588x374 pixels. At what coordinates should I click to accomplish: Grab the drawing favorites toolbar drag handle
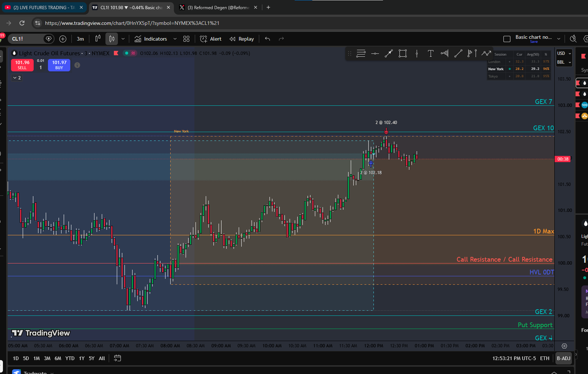pyautogui.click(x=350, y=53)
